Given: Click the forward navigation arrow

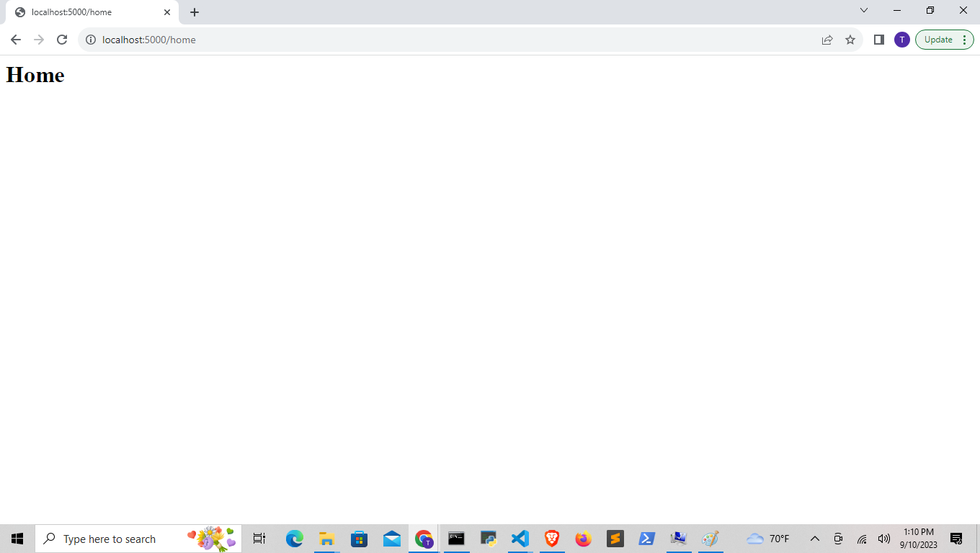Looking at the screenshot, I should (x=39, y=40).
